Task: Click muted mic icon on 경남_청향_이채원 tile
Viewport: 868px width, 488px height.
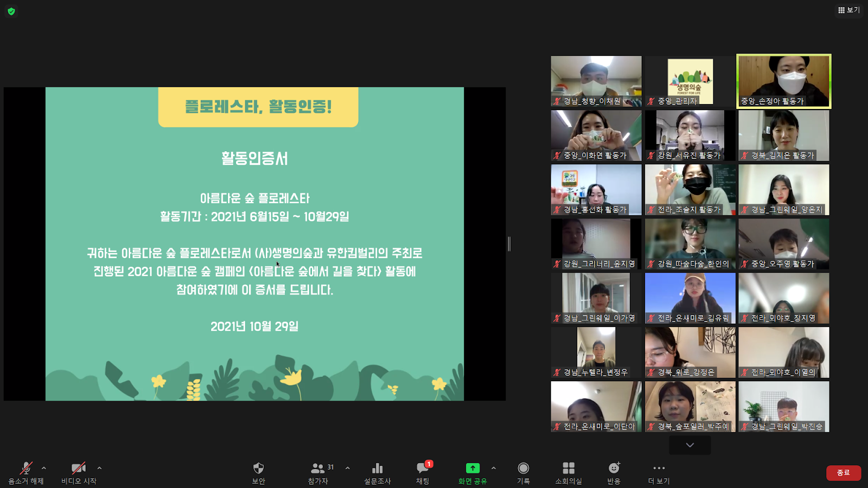Action: tap(557, 101)
